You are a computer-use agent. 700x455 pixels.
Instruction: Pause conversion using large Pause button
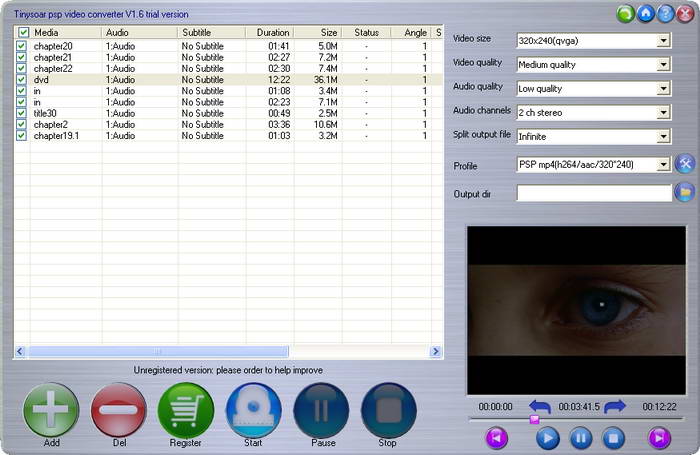321,410
